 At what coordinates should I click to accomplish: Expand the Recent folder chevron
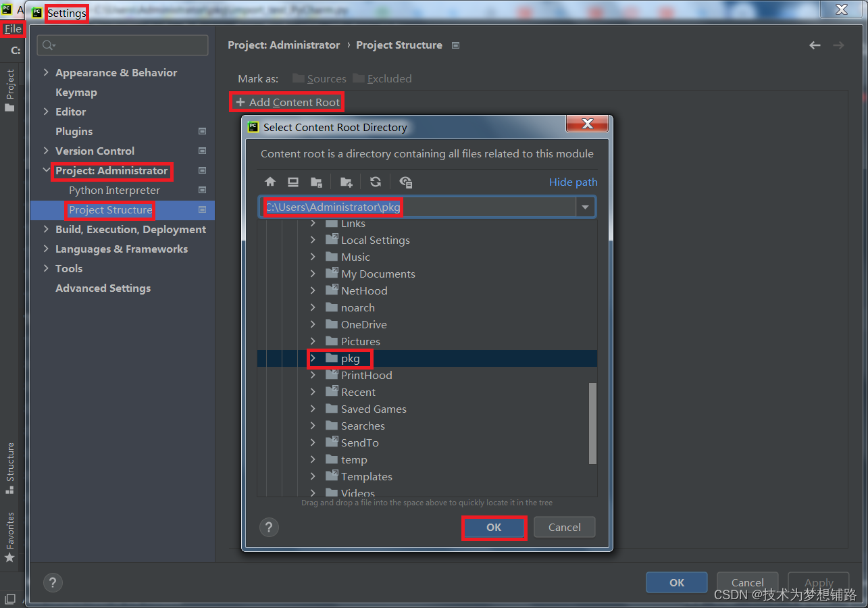(313, 392)
